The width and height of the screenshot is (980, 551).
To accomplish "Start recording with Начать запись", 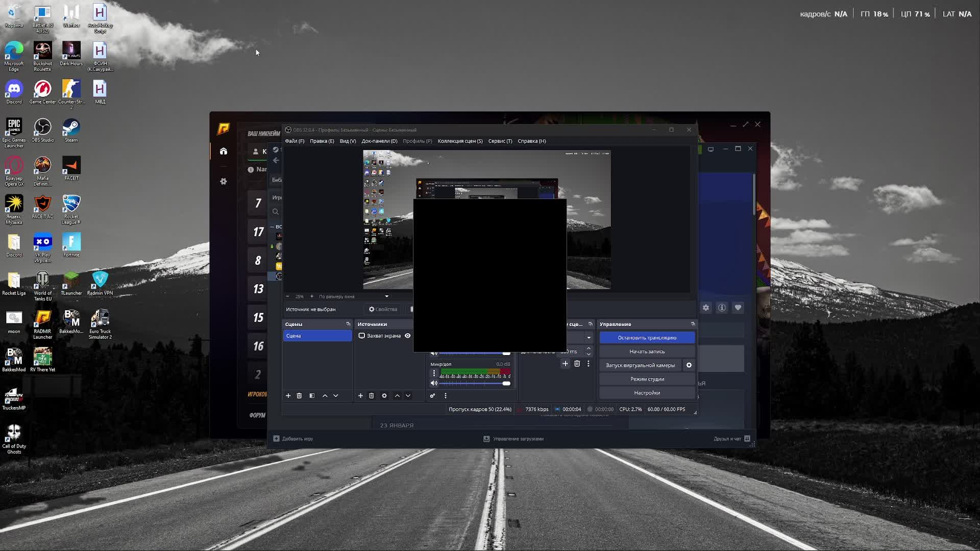I will click(x=647, y=351).
